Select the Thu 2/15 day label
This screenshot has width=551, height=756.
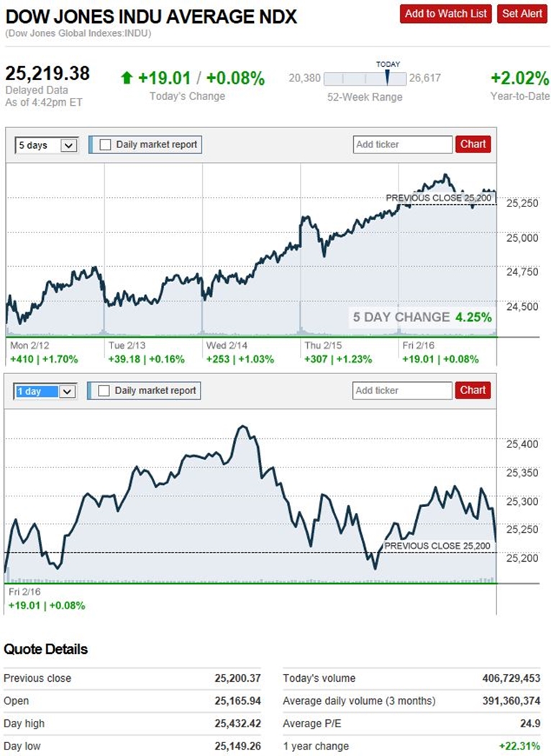click(x=322, y=346)
